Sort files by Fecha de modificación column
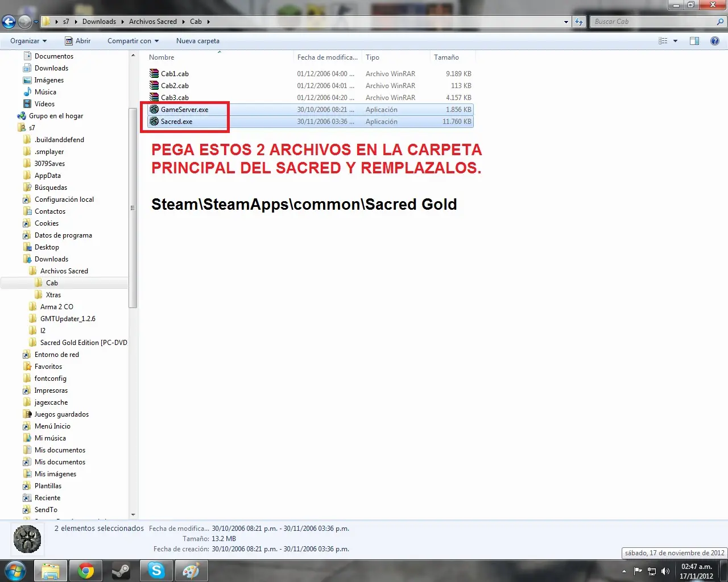 [328, 57]
